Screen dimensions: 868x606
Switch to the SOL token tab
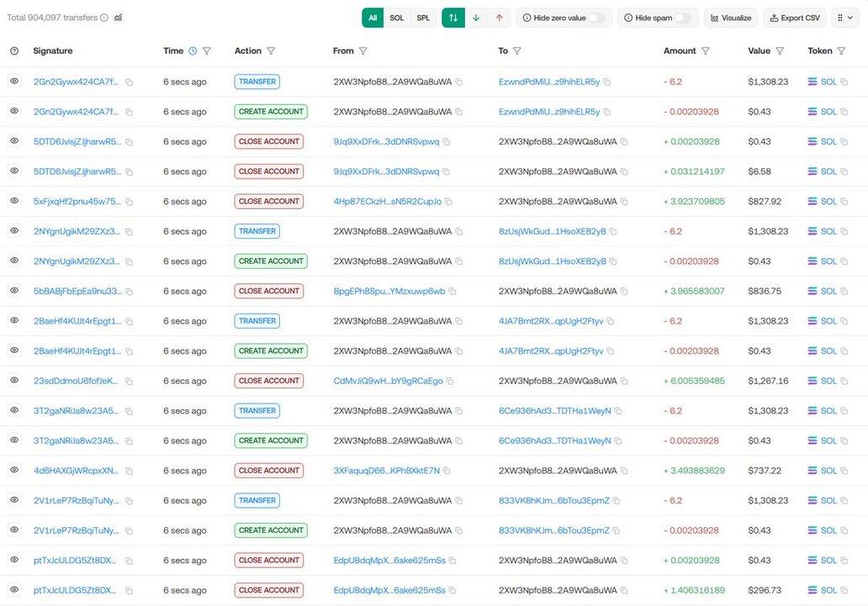397,18
